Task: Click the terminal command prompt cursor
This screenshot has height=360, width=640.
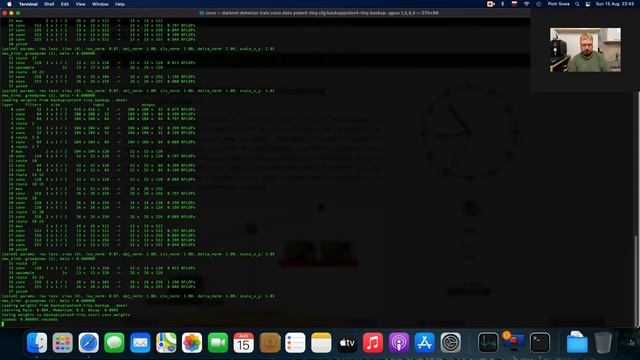Action: pos(3,324)
